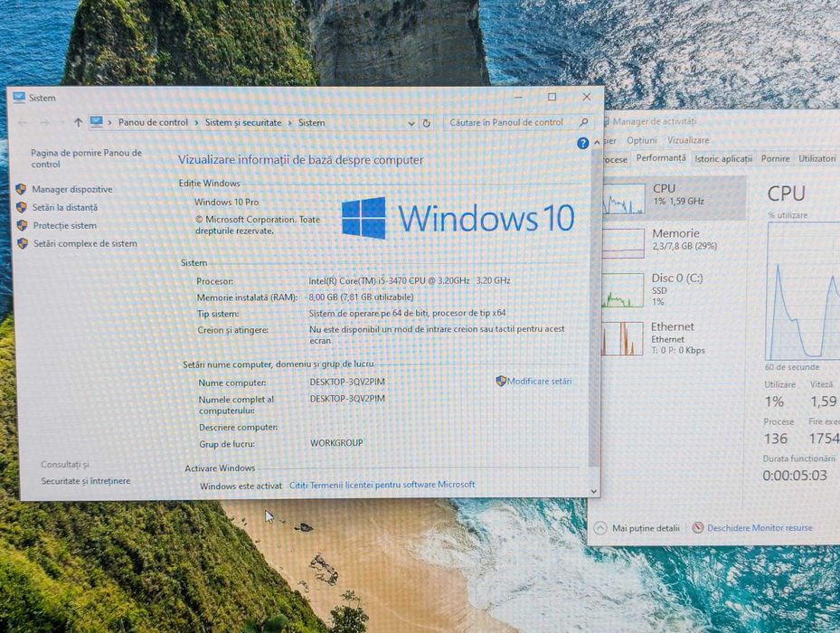Click Deschidere Monitor resurse link
840x633 pixels.
point(760,528)
